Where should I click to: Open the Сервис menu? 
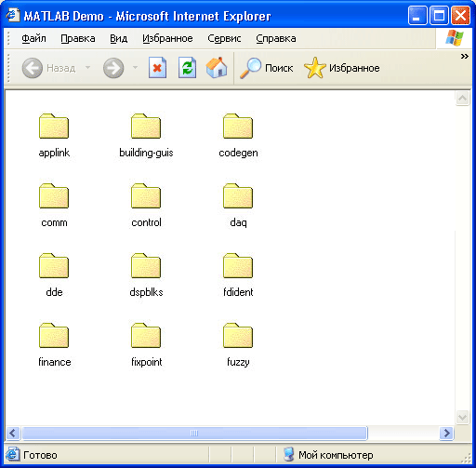click(224, 38)
